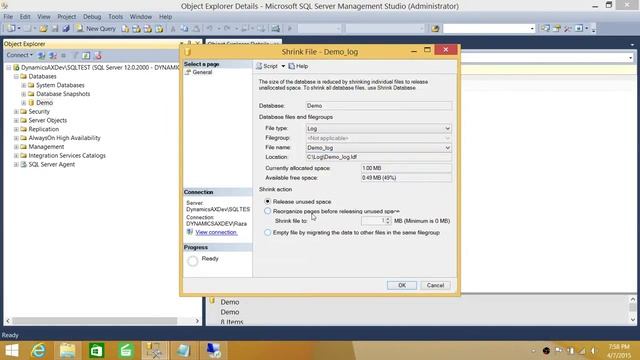Select Integration Services Catalogs tree item
This screenshot has width=640, height=360.
[x=67, y=156]
